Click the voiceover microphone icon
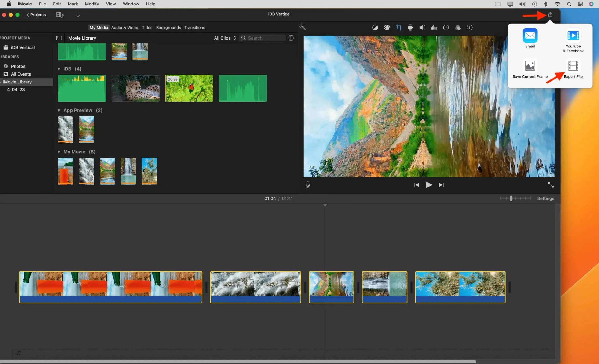Viewport: 599px width, 364px height. [x=308, y=184]
